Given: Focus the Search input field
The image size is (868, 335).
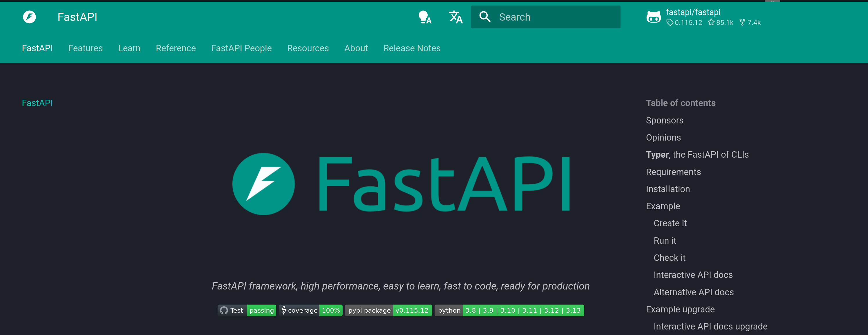Looking at the screenshot, I should [545, 17].
